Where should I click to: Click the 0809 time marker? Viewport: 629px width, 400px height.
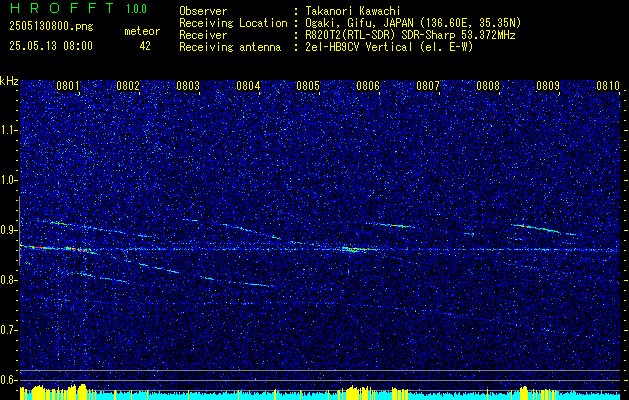(548, 86)
